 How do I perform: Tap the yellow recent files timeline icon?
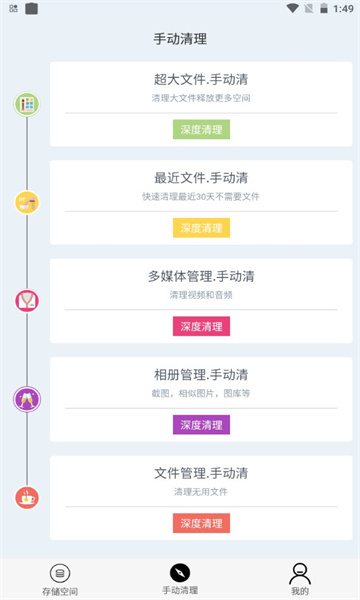[27, 202]
